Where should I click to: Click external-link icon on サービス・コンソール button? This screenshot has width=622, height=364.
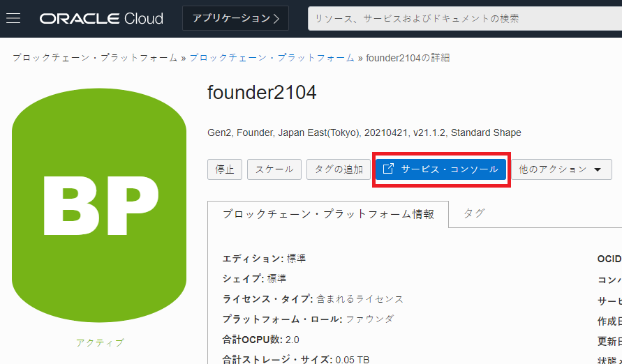pyautogui.click(x=389, y=169)
